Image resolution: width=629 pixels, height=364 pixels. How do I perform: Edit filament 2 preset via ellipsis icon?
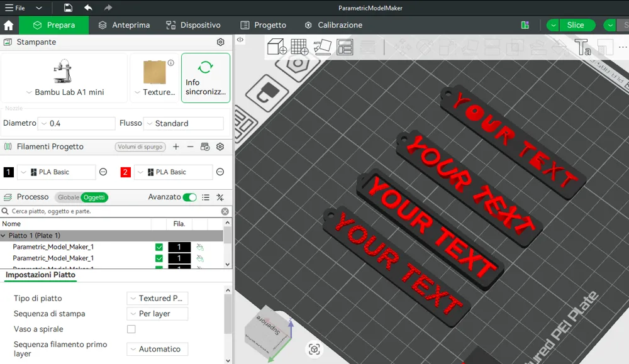tap(220, 172)
